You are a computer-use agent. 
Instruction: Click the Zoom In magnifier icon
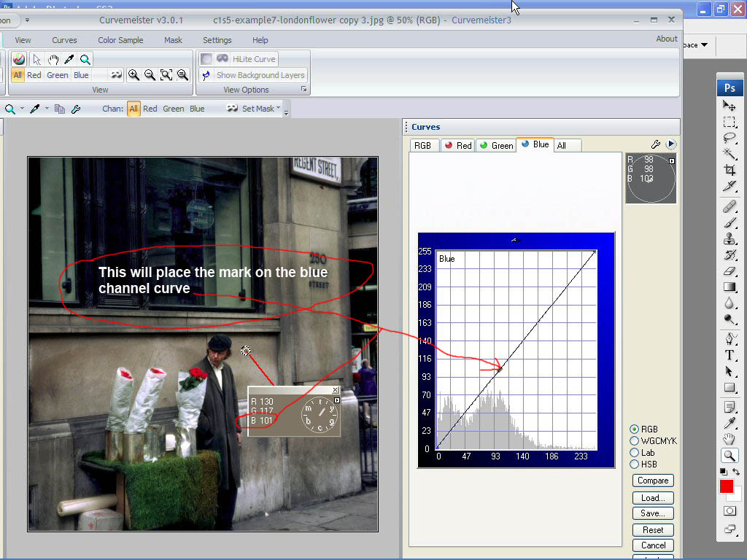(133, 74)
